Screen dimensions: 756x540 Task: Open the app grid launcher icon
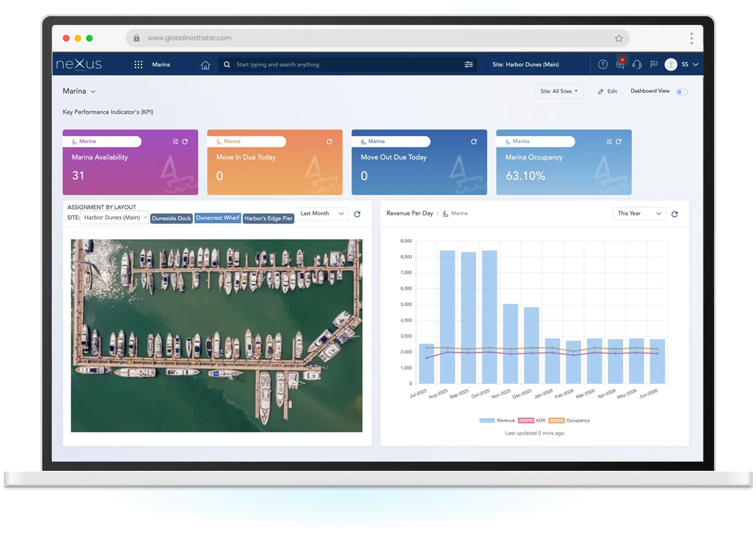[138, 64]
